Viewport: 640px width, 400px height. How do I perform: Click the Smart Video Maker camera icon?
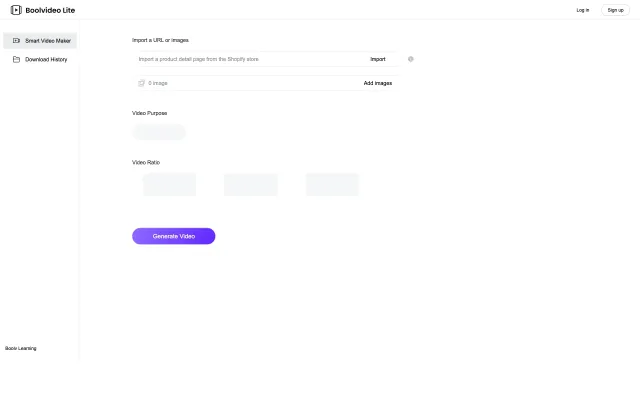16,41
